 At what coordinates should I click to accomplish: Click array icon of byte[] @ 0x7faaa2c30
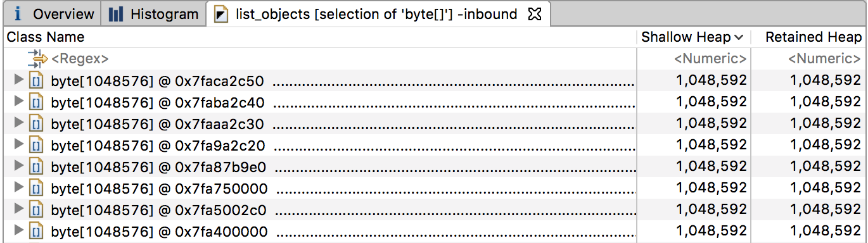click(37, 123)
